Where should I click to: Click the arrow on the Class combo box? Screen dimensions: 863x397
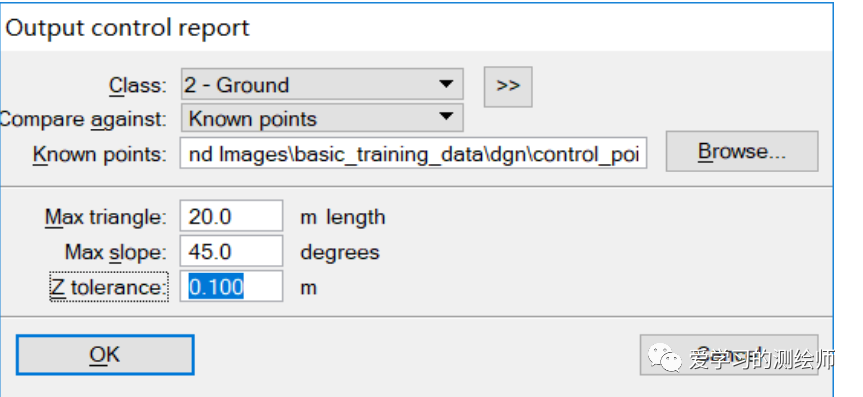tap(446, 84)
